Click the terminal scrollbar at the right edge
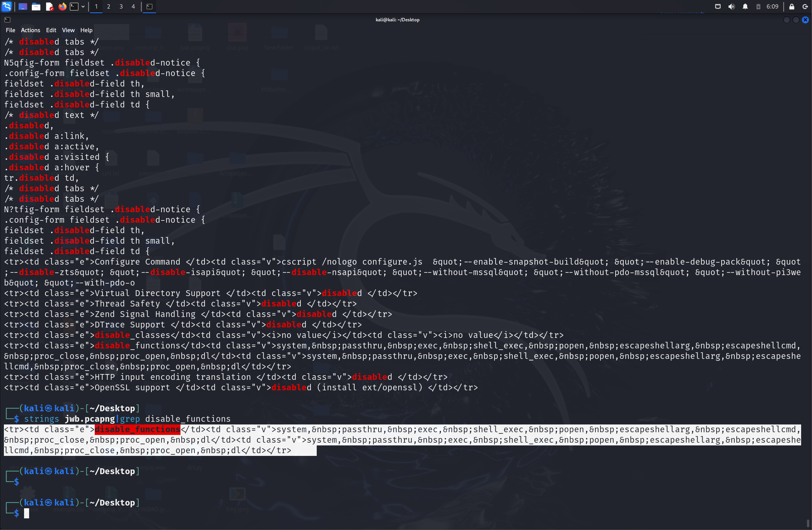The width and height of the screenshot is (812, 530). coord(808,523)
